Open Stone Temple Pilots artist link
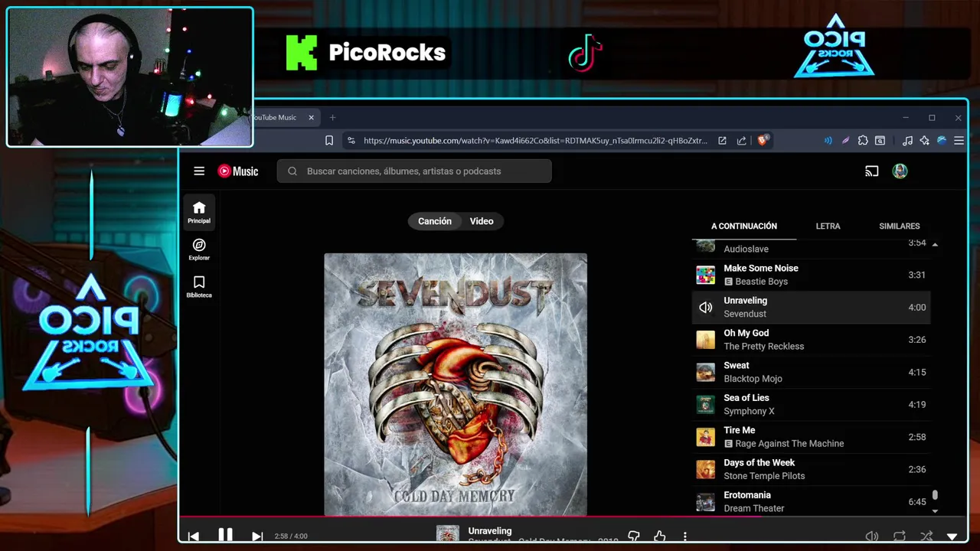 tap(764, 476)
